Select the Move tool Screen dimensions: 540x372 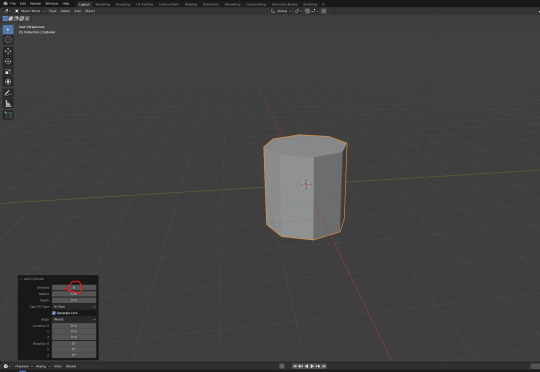pos(8,51)
